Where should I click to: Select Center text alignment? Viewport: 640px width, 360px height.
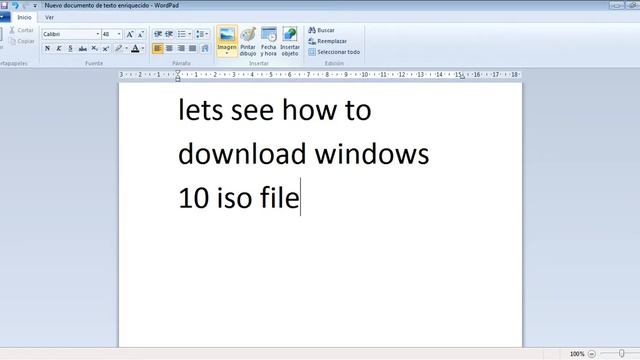169,49
